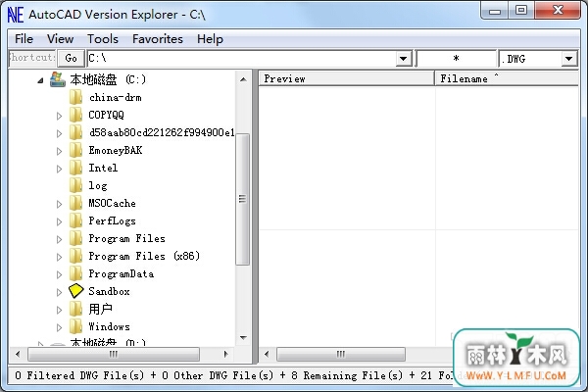Select the MSOCache folder icon

(75, 203)
